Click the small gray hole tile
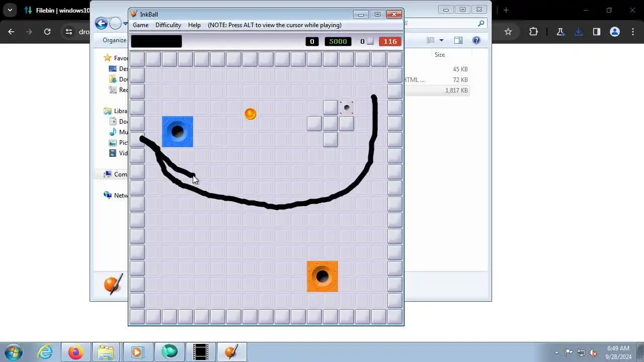The width and height of the screenshot is (644, 362). pyautogui.click(x=347, y=108)
